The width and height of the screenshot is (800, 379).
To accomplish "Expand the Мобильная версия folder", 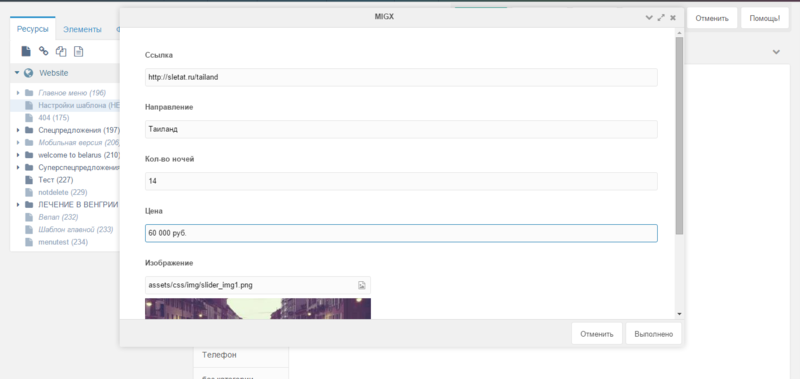I will [18, 143].
